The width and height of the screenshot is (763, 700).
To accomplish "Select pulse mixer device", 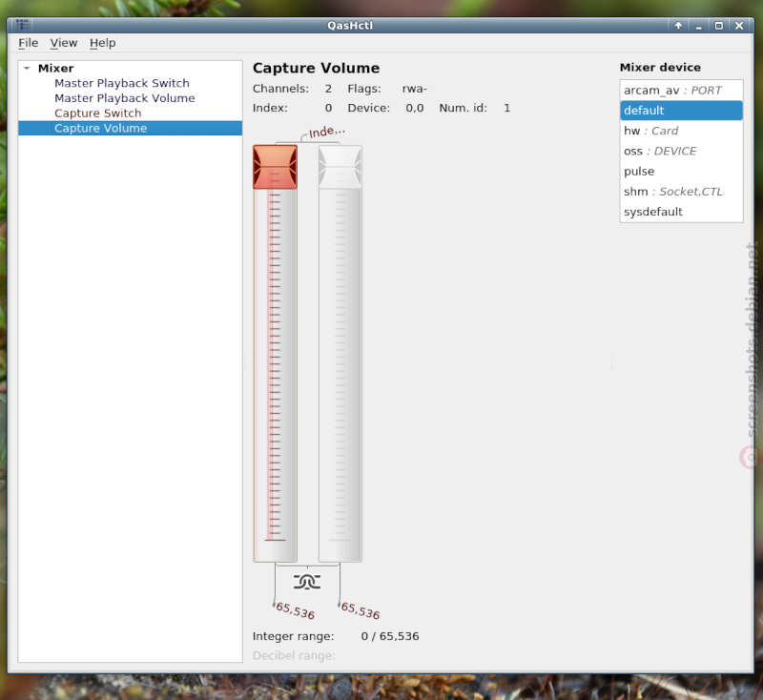I will point(681,172).
